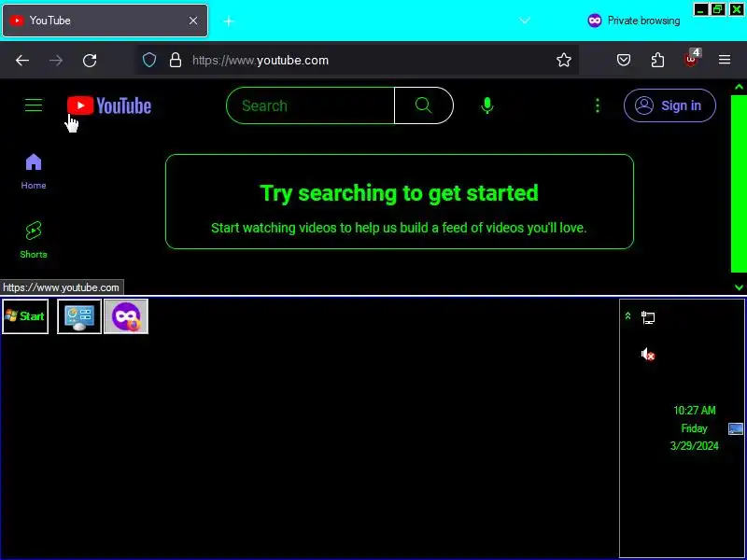Bookmark this page with the star
This screenshot has height=560, width=747.
click(564, 60)
